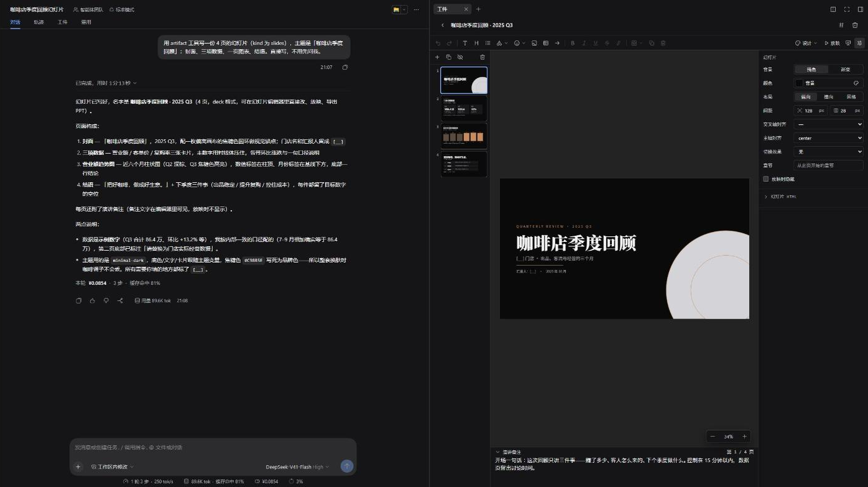Switch to the 工件 tab in the chat panel
The image size is (868, 487).
(x=63, y=22)
